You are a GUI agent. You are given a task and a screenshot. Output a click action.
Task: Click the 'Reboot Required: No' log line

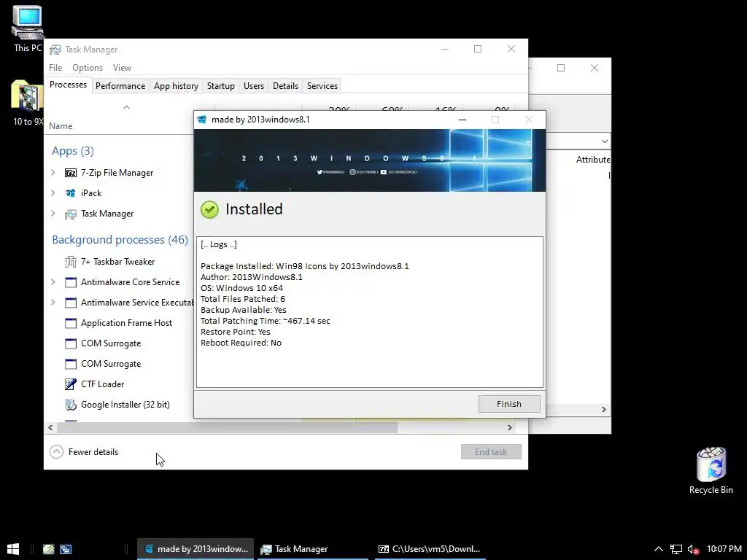coord(241,343)
